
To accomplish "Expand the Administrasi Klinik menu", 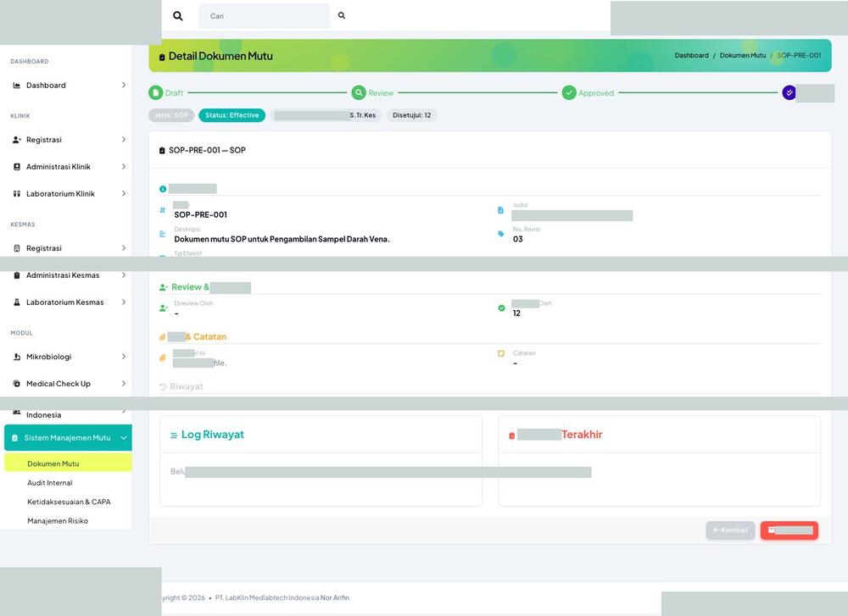I will click(x=124, y=166).
